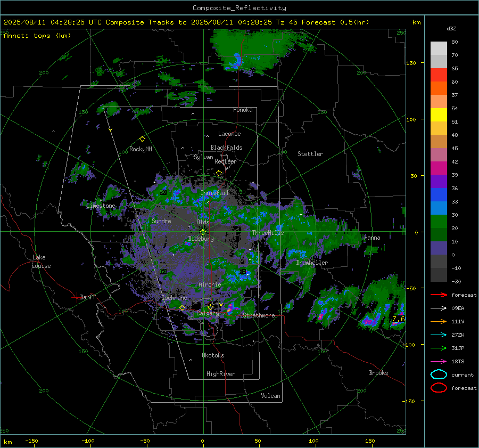Screen dimensions: 479x448
Task: Click the red forecast ellipse legend symbol
Action: point(439,388)
